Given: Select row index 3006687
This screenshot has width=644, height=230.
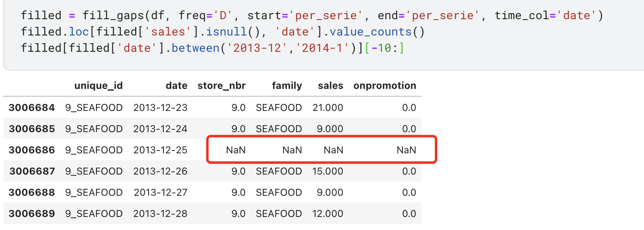Looking at the screenshot, I should coord(31,171).
